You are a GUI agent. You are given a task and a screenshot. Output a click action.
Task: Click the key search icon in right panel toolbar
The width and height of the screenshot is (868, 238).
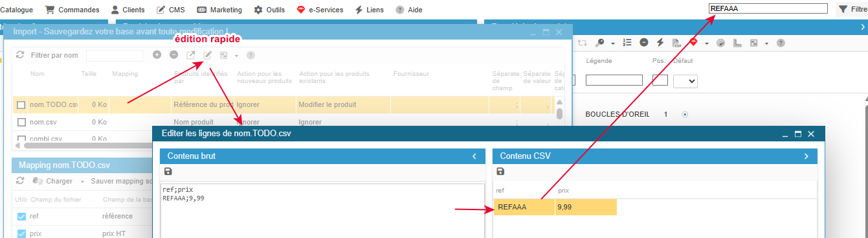599,43
